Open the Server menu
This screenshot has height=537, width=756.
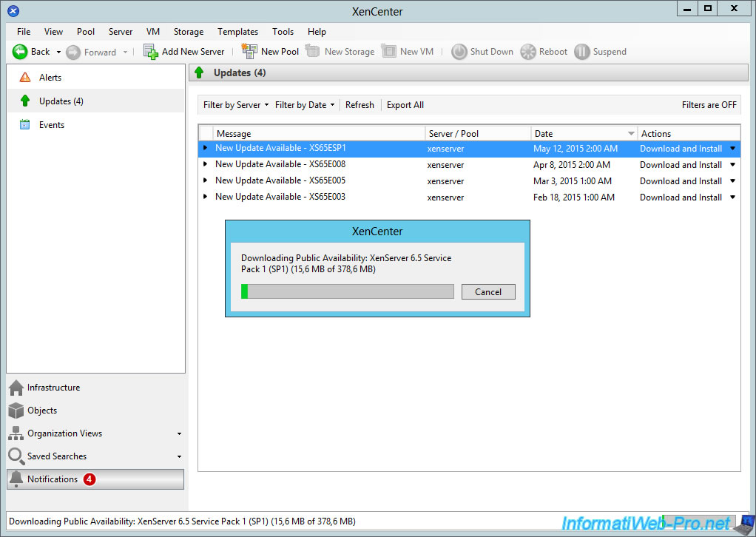(x=121, y=32)
